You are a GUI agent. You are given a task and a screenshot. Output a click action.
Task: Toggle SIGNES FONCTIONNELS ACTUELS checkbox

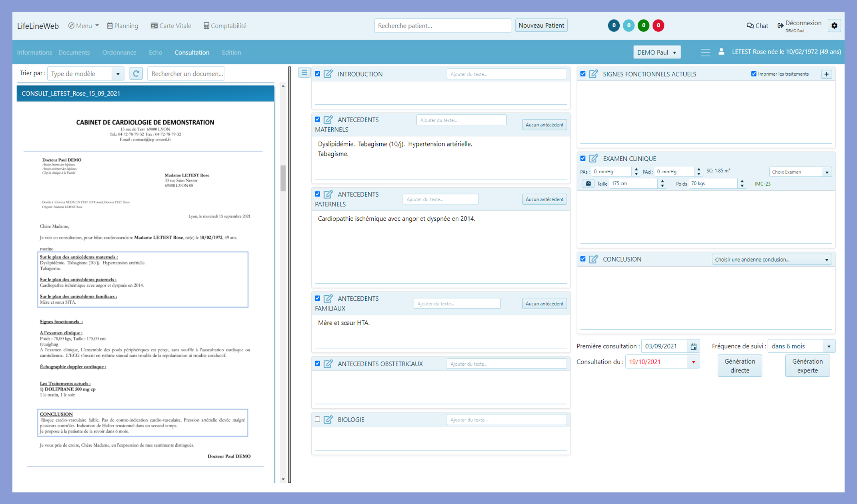coord(583,74)
